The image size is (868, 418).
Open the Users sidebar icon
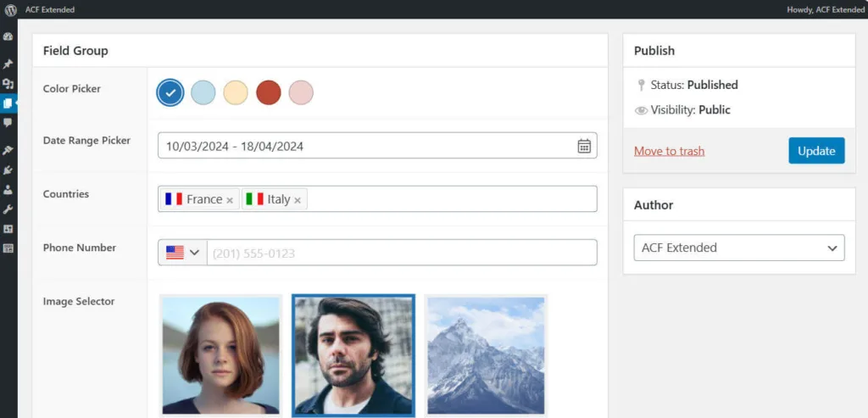8,189
